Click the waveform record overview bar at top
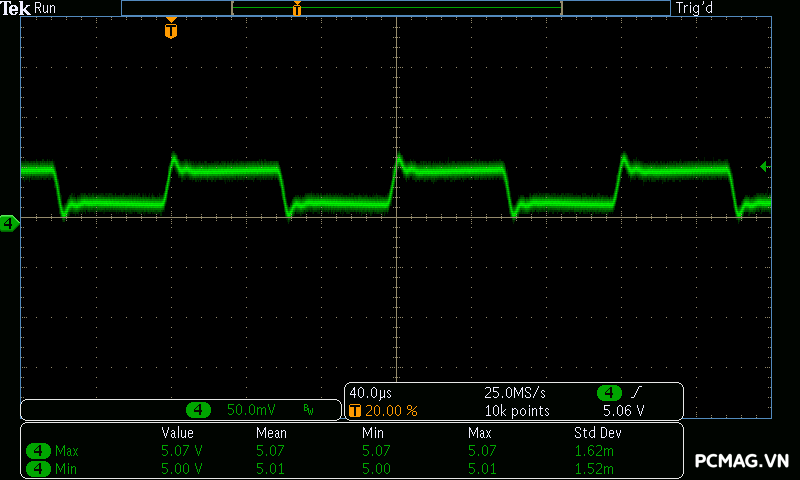The image size is (800, 480). click(x=396, y=8)
